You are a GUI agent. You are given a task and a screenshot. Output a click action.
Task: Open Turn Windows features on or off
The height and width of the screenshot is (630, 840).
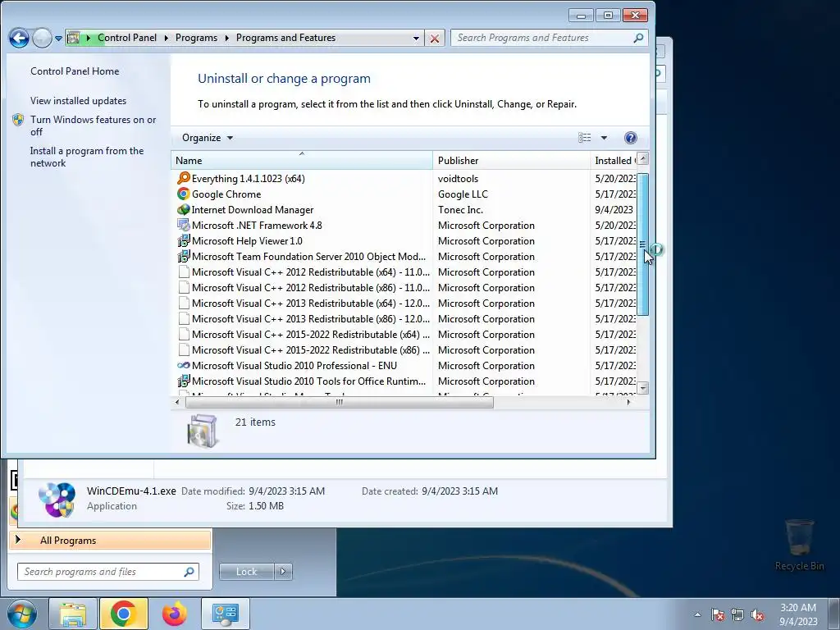point(94,126)
